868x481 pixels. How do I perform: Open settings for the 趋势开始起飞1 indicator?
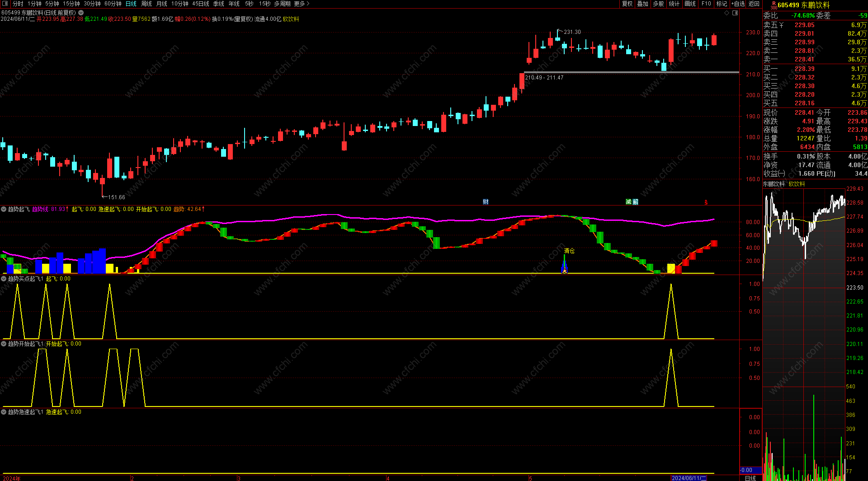[x=4, y=344]
